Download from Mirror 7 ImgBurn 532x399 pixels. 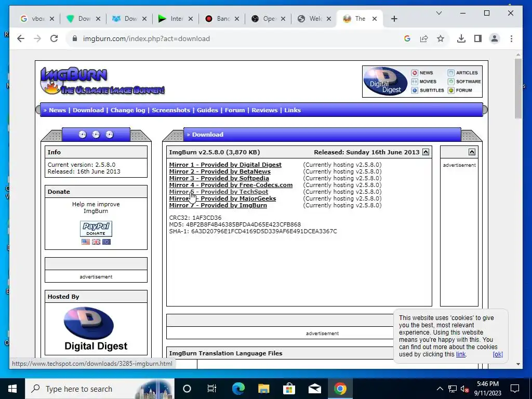point(218,206)
